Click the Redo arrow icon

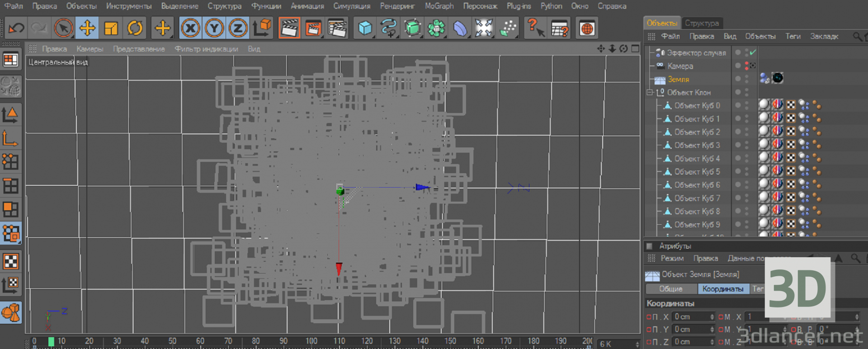(x=39, y=28)
